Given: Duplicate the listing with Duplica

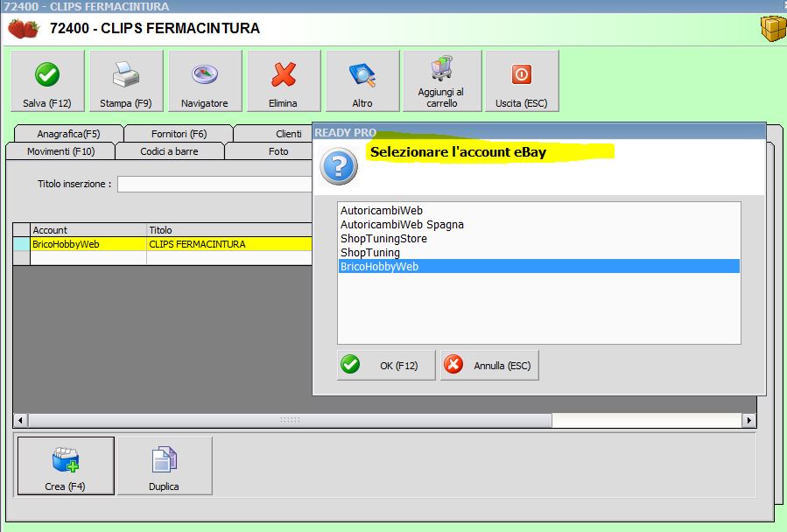Looking at the screenshot, I should click(x=165, y=465).
